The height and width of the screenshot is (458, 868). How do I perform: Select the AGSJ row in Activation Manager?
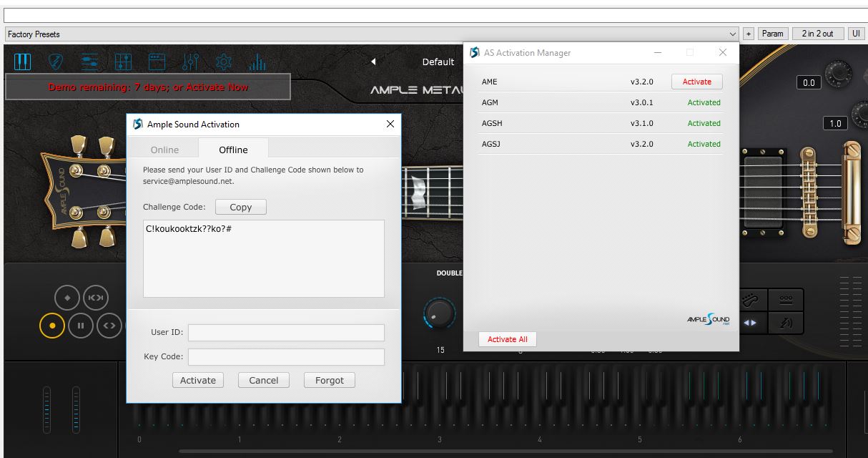pyautogui.click(x=601, y=144)
